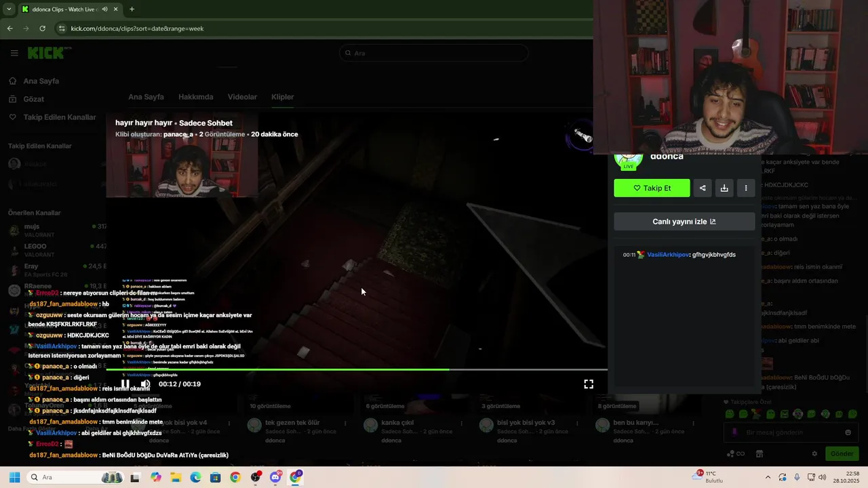This screenshot has width=868, height=488.
Task: Open chat settings gear icon
Action: [814, 454]
